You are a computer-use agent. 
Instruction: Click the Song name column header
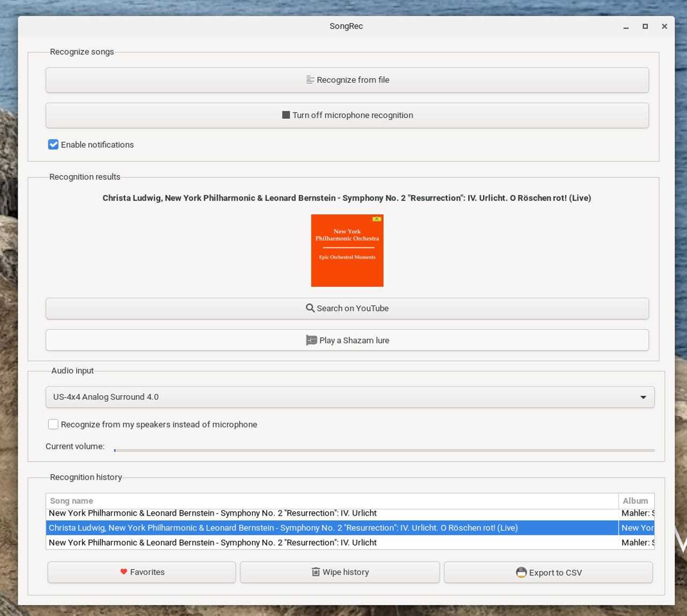pos(332,501)
